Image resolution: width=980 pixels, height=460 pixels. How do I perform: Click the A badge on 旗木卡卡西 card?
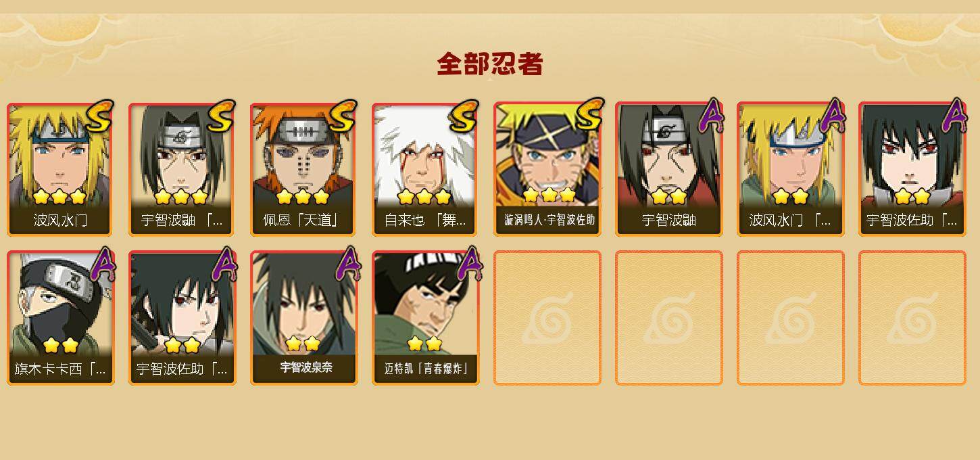click(103, 264)
